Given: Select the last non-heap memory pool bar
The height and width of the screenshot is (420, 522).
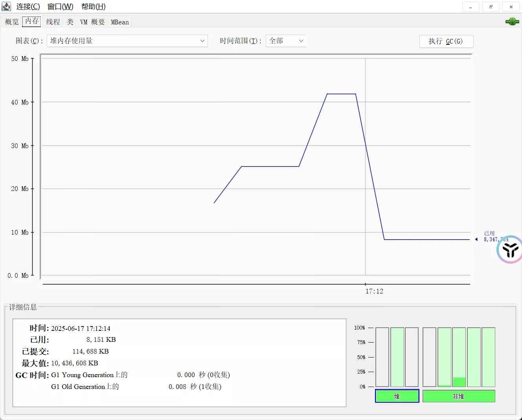Looking at the screenshot, I should [x=488, y=357].
